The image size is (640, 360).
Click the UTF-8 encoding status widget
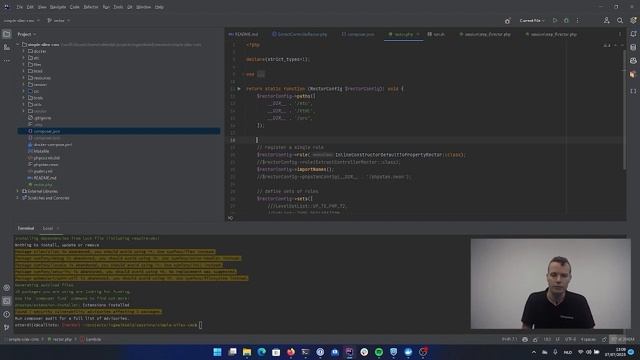[x=570, y=340]
